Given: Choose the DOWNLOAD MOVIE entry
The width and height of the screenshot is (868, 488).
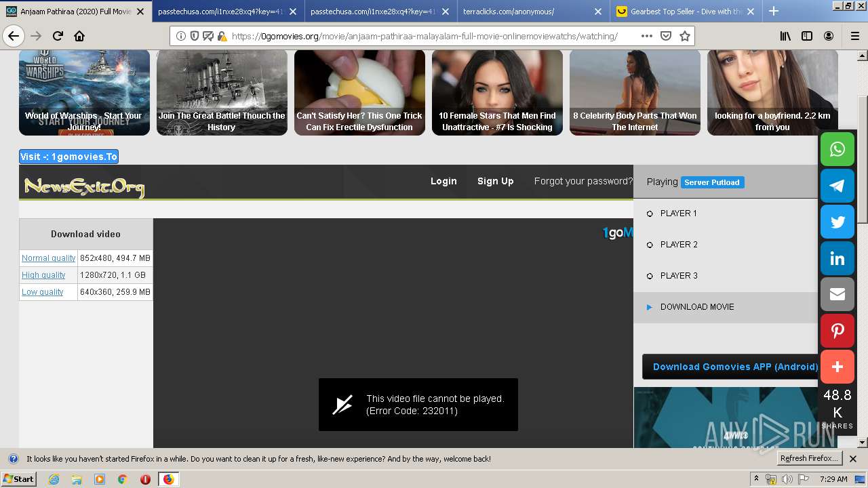Looking at the screenshot, I should coord(725,307).
